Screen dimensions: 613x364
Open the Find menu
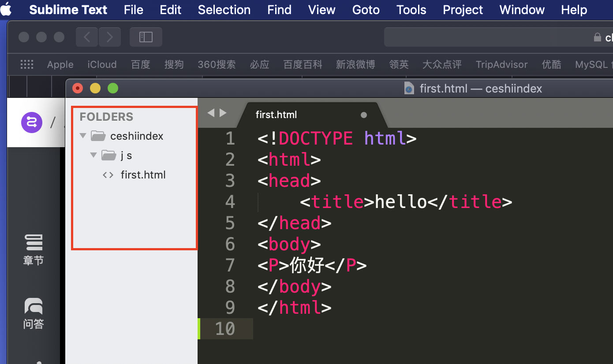click(279, 10)
